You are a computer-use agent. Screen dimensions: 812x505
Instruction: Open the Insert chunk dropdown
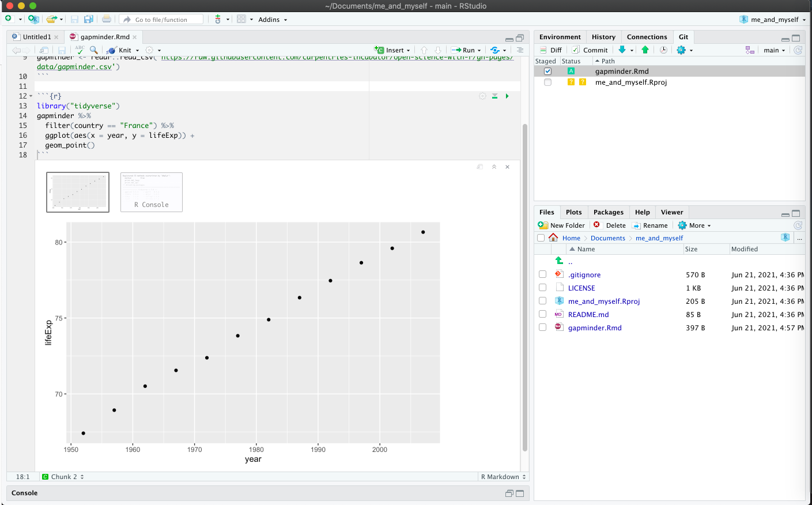[392, 50]
